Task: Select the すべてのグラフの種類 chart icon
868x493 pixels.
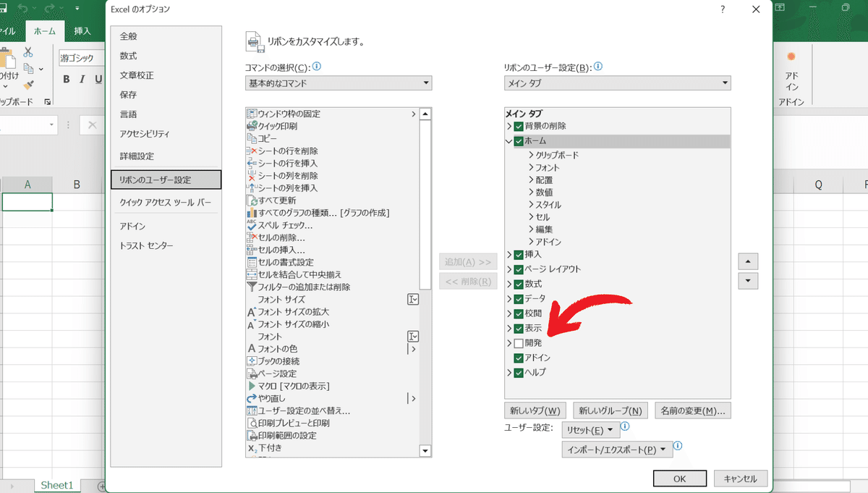Action: pyautogui.click(x=252, y=212)
